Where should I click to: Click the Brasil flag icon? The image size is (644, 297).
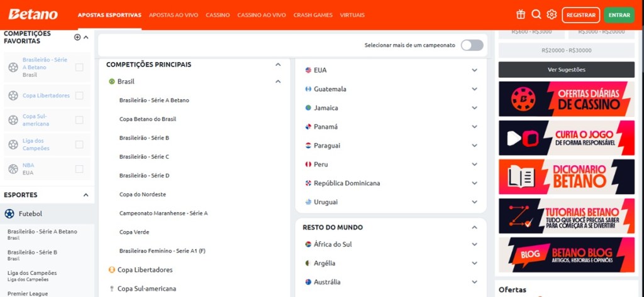coord(112,82)
